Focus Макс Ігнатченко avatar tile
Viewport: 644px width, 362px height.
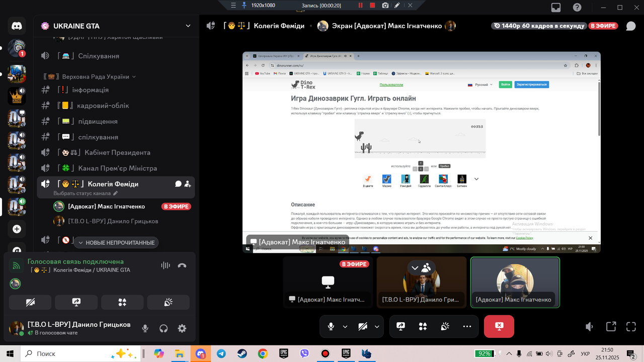coord(515,282)
